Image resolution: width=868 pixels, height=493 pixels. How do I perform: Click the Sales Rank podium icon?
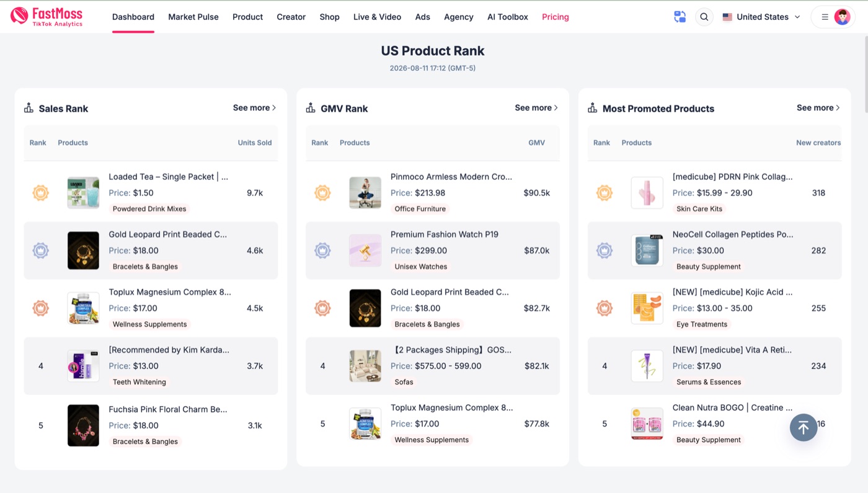(x=29, y=108)
